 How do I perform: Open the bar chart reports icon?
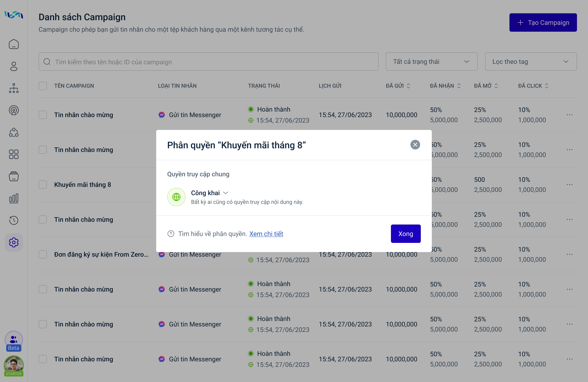click(x=14, y=198)
